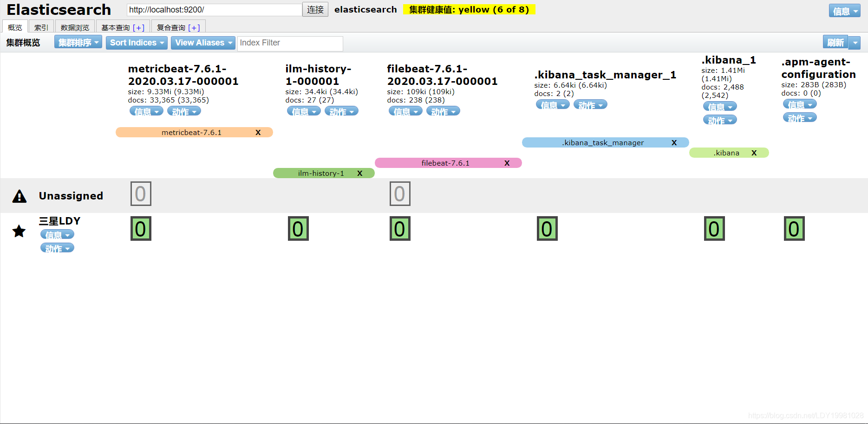
Task: Click the .apm-agent-configuration index name
Action: (x=818, y=68)
